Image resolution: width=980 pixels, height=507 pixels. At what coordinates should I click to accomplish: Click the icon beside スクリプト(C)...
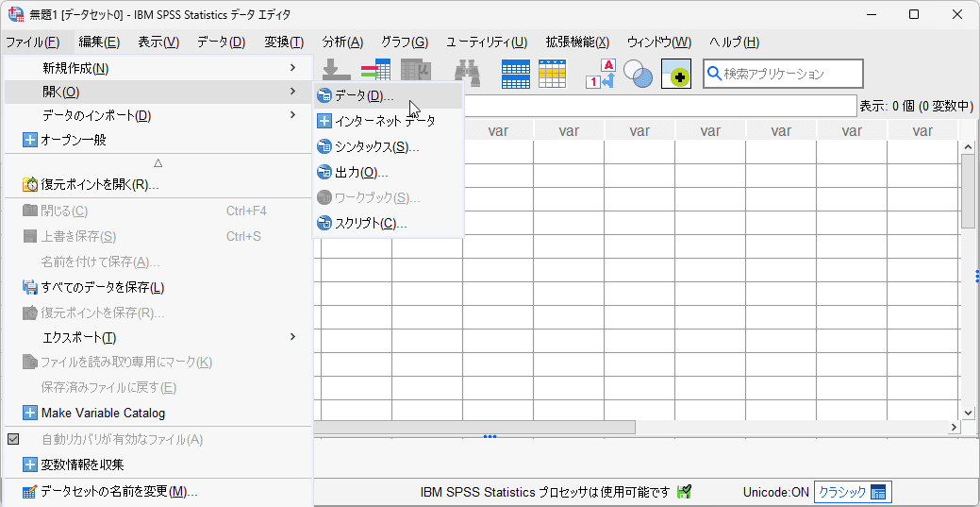click(x=324, y=223)
